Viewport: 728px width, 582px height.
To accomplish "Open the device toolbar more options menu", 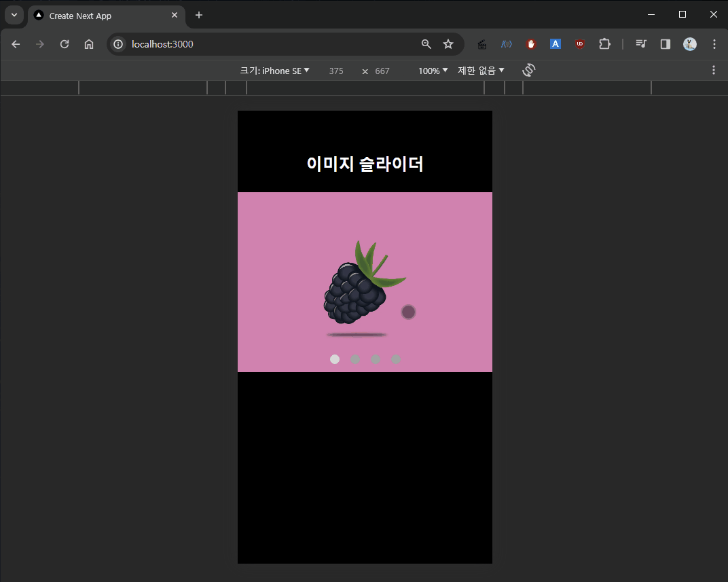I will tap(713, 70).
